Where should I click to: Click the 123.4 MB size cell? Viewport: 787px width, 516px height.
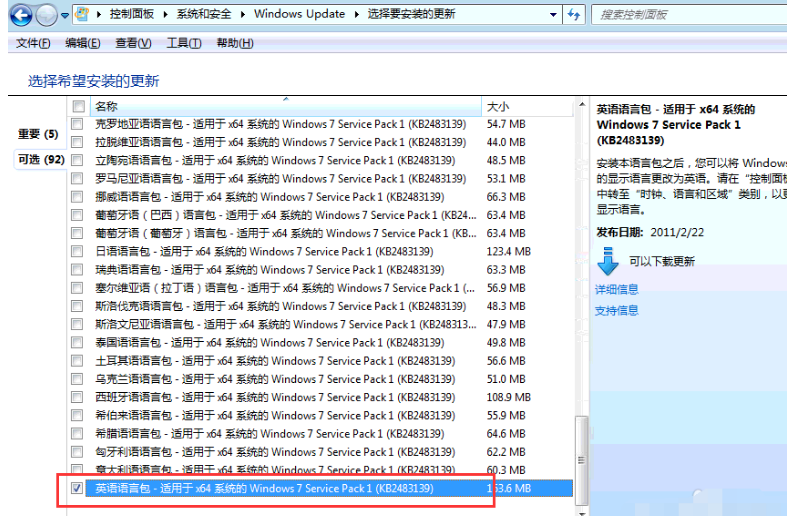click(x=508, y=251)
